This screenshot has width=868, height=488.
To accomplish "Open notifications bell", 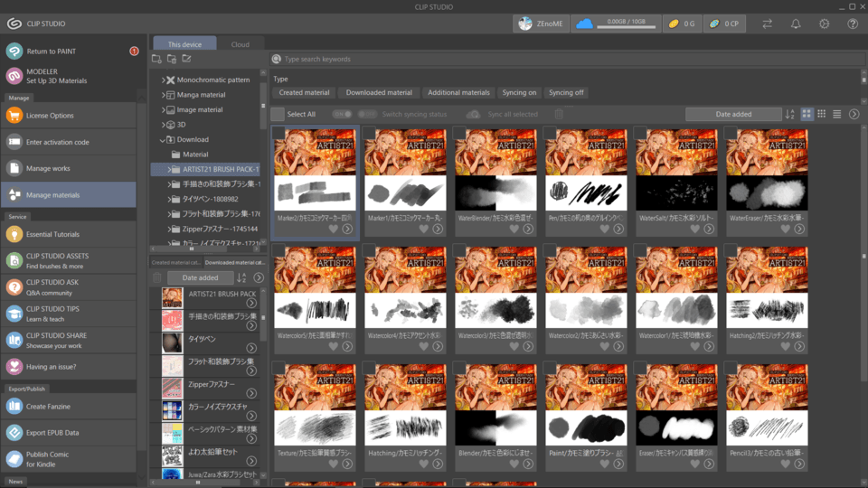I will click(796, 23).
